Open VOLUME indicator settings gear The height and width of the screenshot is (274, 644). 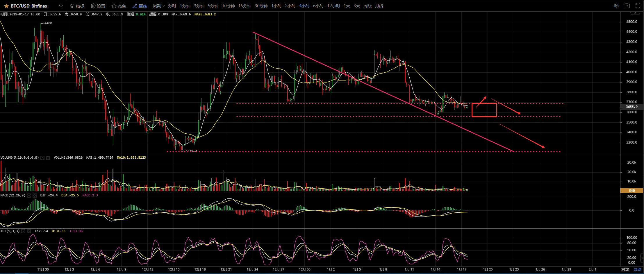pos(42,157)
